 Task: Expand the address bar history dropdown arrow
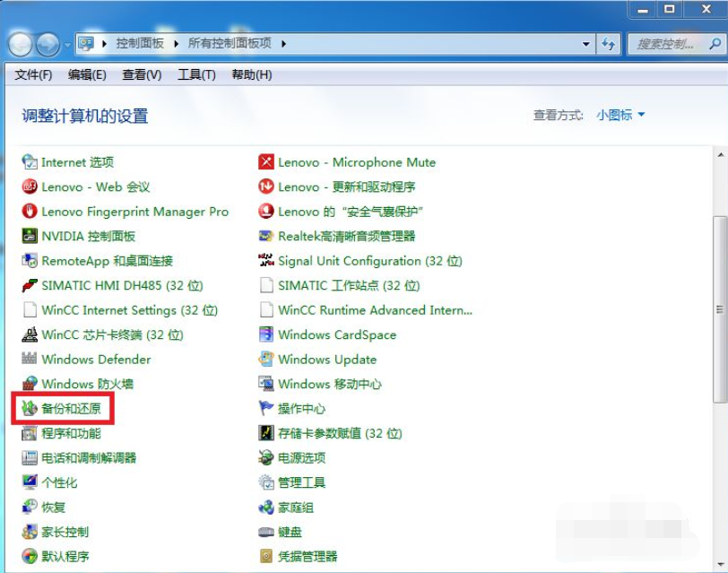[x=586, y=44]
